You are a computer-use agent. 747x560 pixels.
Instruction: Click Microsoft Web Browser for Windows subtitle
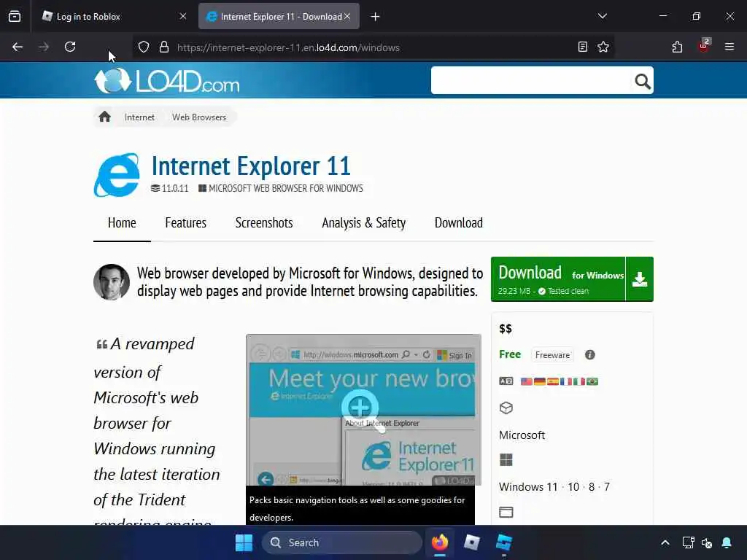pos(286,188)
